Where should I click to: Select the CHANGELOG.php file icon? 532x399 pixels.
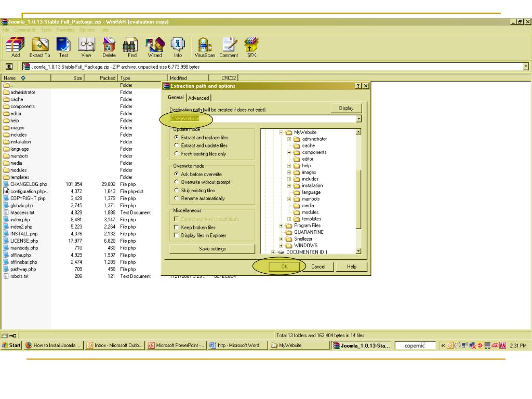6,184
